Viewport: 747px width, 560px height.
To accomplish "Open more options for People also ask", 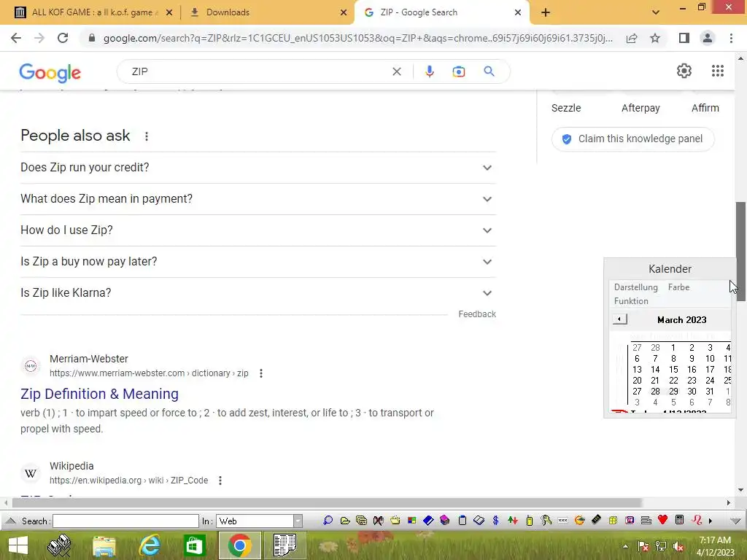I will [x=147, y=136].
